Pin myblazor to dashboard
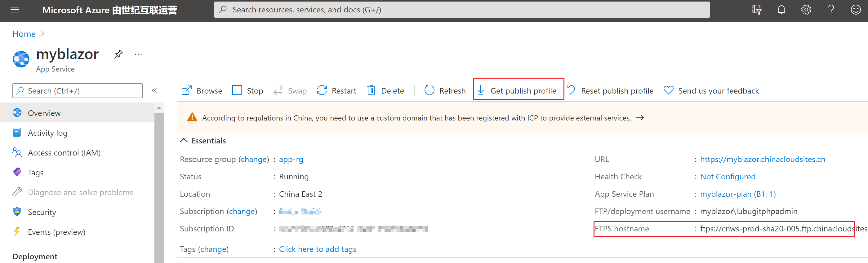Viewport: 868px width, 263px height. click(118, 54)
